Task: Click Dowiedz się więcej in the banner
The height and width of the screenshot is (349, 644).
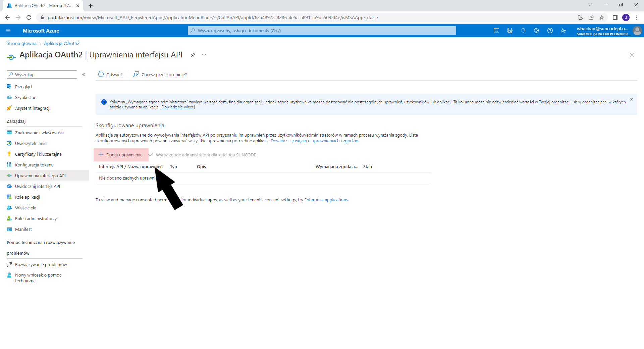Action: [x=178, y=107]
